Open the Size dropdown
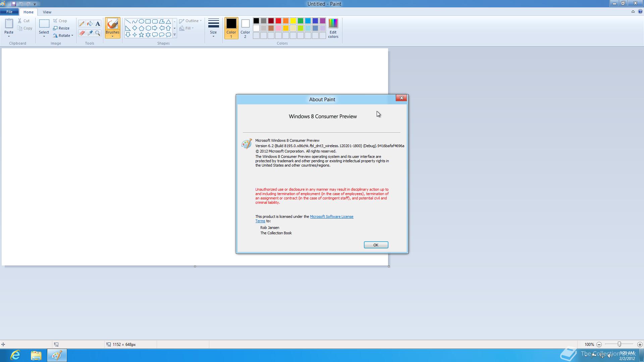 click(x=213, y=28)
